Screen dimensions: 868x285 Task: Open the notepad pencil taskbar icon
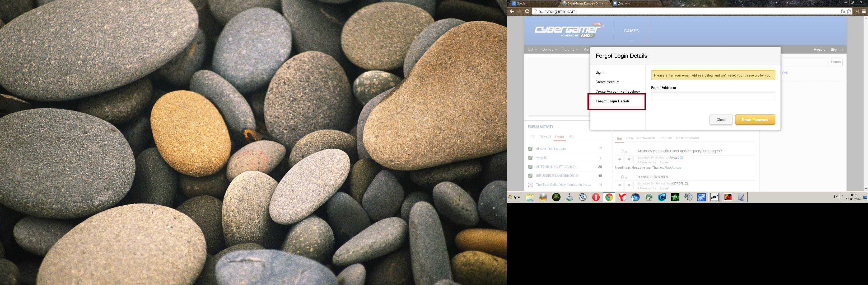pyautogui.click(x=741, y=197)
